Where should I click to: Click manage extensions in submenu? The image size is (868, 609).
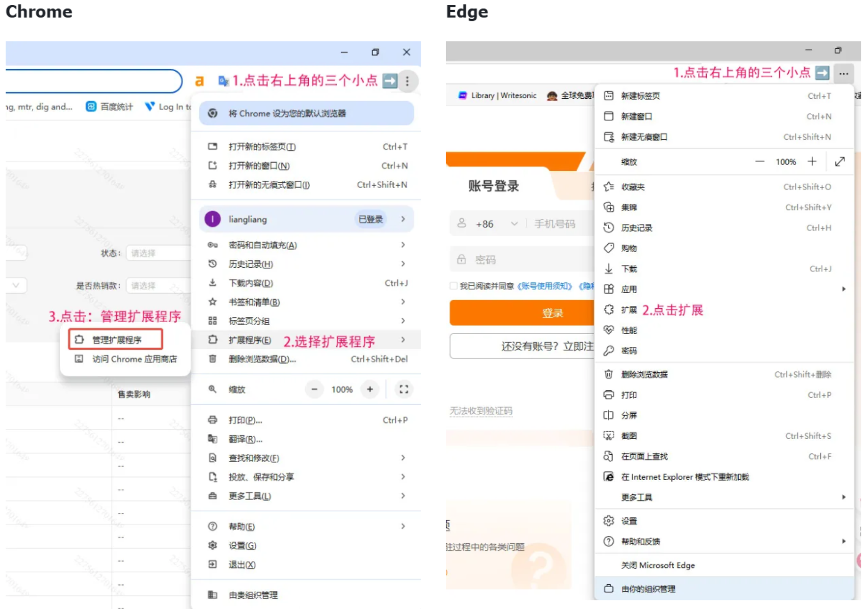tap(115, 339)
